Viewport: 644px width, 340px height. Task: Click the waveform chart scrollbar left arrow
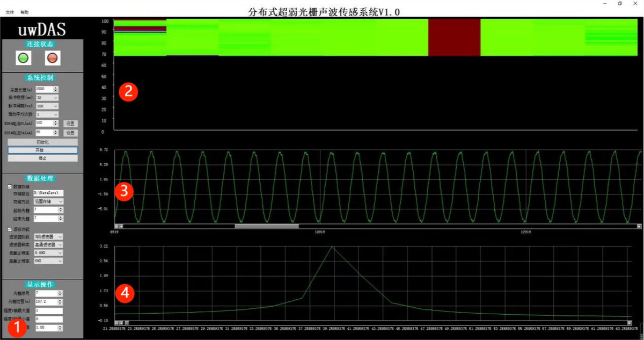(x=121, y=226)
